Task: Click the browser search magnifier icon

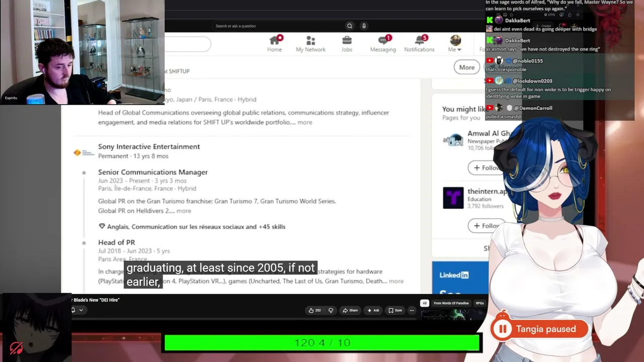Action: (350, 26)
